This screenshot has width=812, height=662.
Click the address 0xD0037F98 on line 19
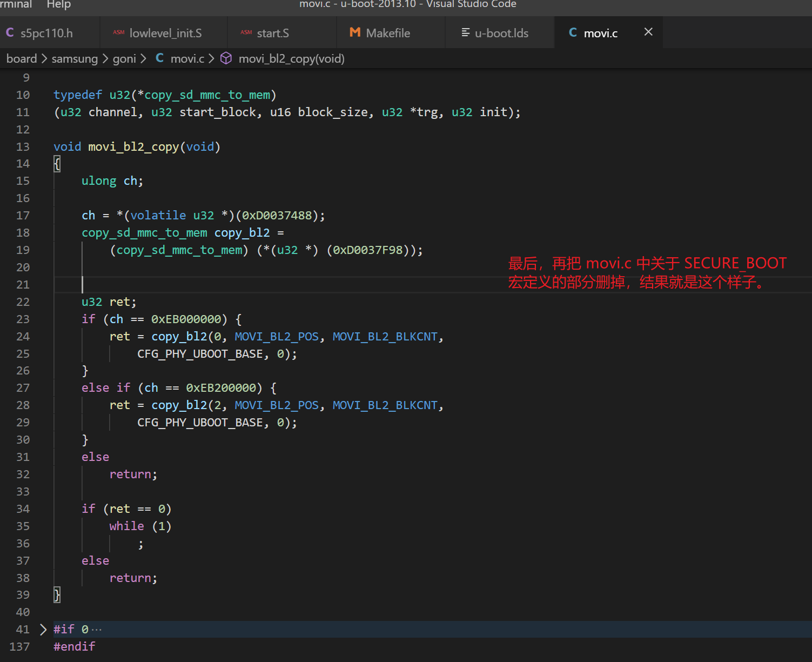(x=368, y=250)
